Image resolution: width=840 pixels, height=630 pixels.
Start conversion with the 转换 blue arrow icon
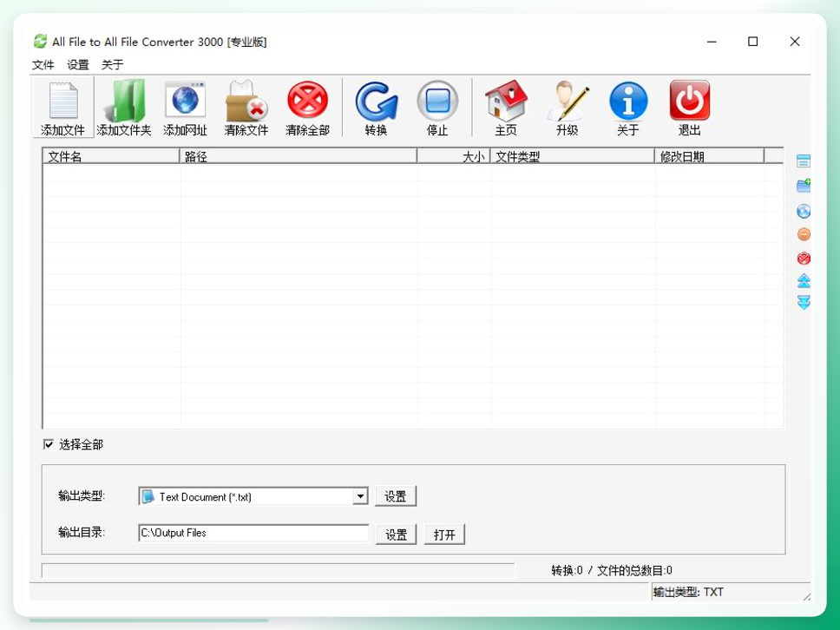(x=376, y=101)
